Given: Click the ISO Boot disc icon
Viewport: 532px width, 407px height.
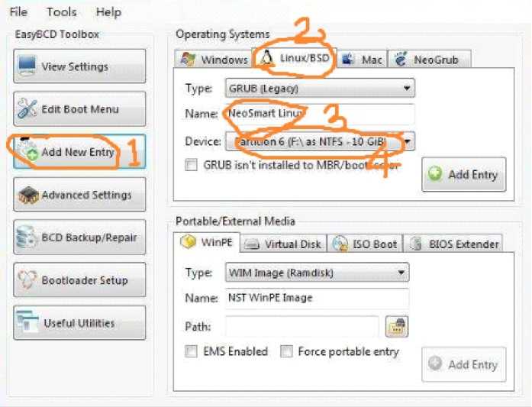Looking at the screenshot, I should (x=340, y=244).
